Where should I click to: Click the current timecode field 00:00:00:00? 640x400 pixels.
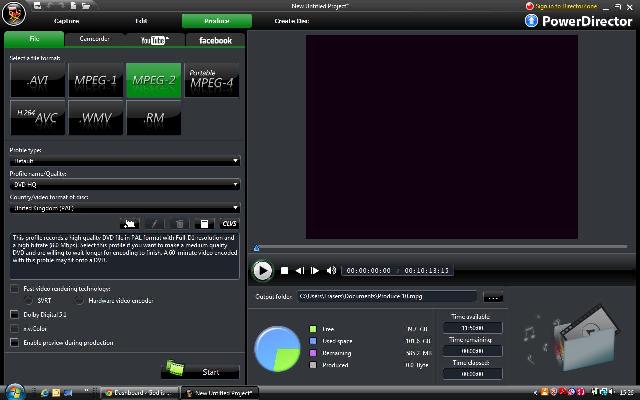pos(368,271)
